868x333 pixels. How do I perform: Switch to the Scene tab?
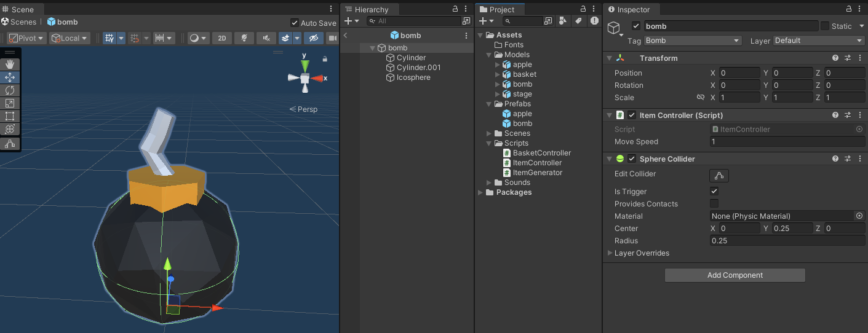(x=22, y=9)
